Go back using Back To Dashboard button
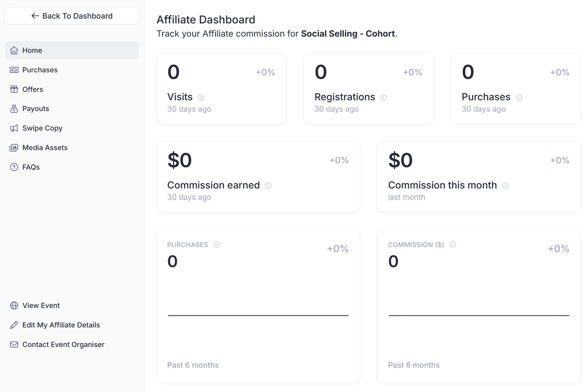The image size is (587, 392). (x=72, y=16)
